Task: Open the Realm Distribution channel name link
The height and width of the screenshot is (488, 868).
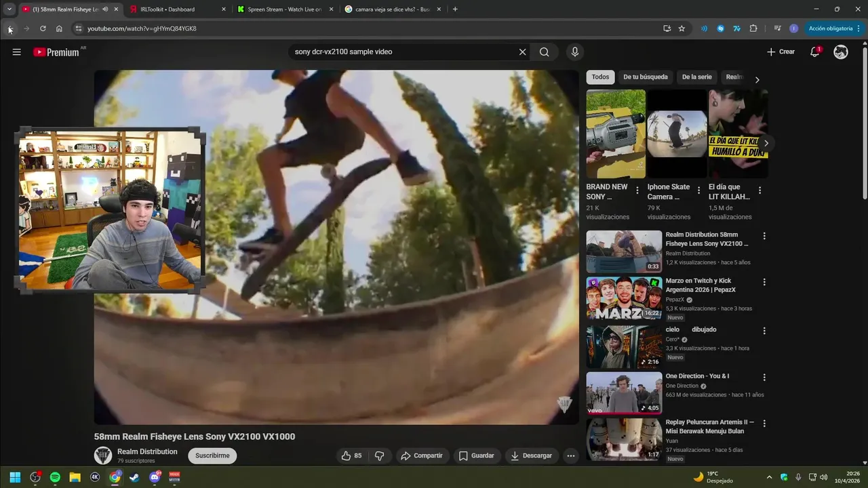Action: pyautogui.click(x=147, y=451)
